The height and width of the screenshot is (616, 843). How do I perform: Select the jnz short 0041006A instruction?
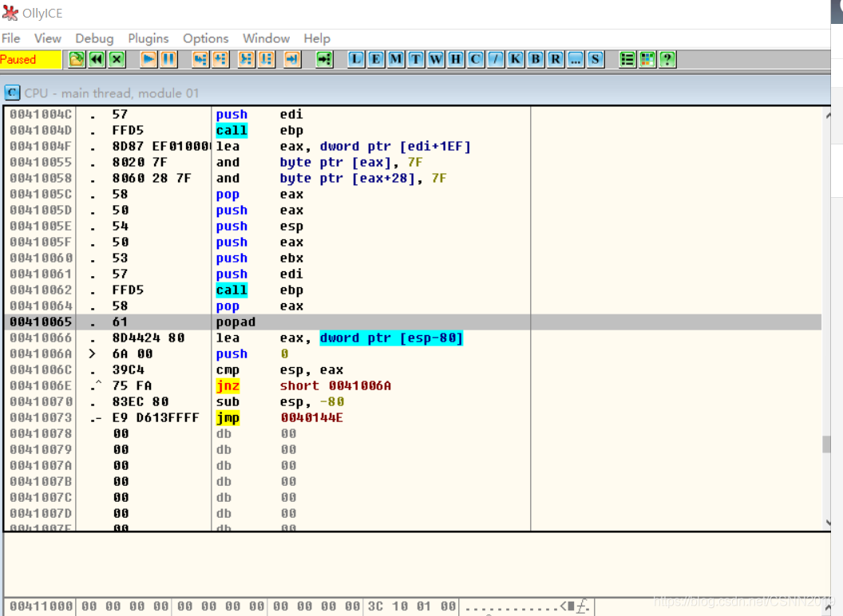pos(303,386)
